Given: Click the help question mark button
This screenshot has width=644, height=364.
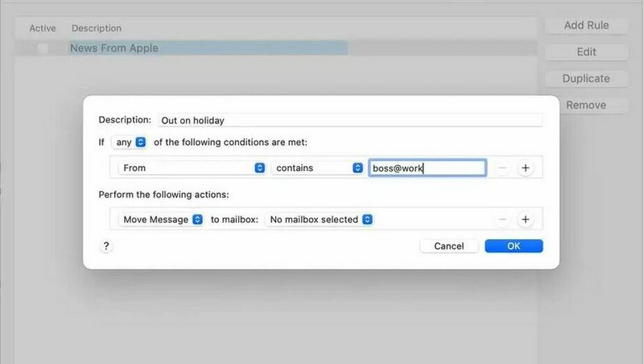Looking at the screenshot, I should coord(106,246).
